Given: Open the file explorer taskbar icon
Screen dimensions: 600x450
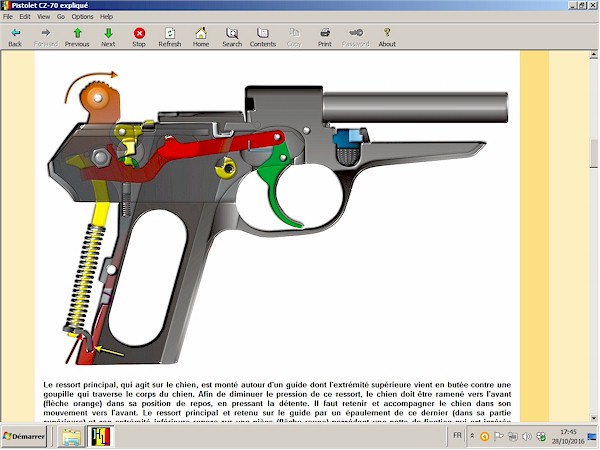Looking at the screenshot, I should click(71, 437).
